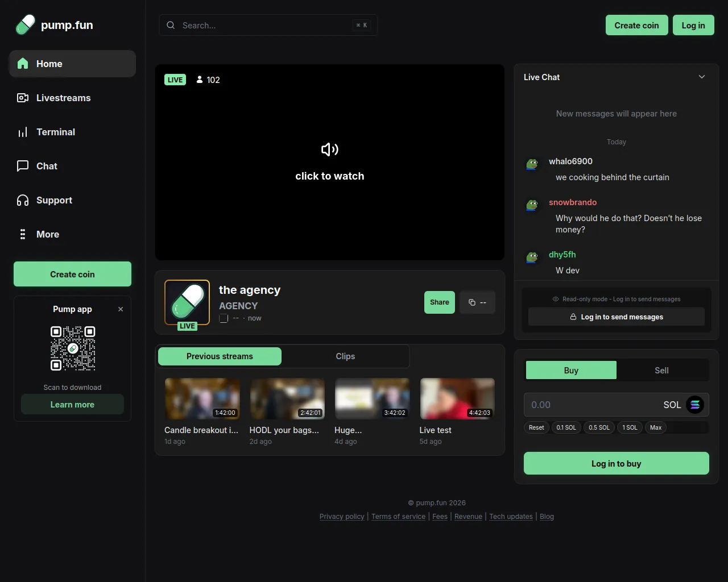Click the SOL currency logo icon
Viewport: 728px width, 582px height.
[x=695, y=405]
